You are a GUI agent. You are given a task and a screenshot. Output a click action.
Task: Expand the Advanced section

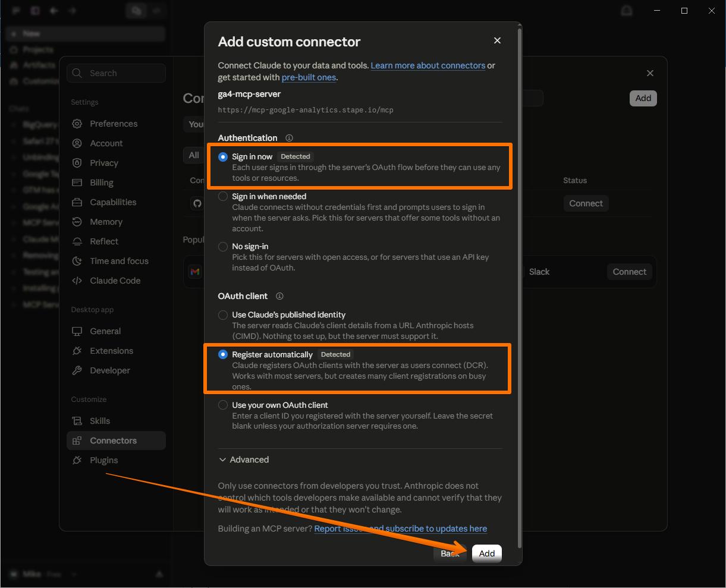click(244, 460)
